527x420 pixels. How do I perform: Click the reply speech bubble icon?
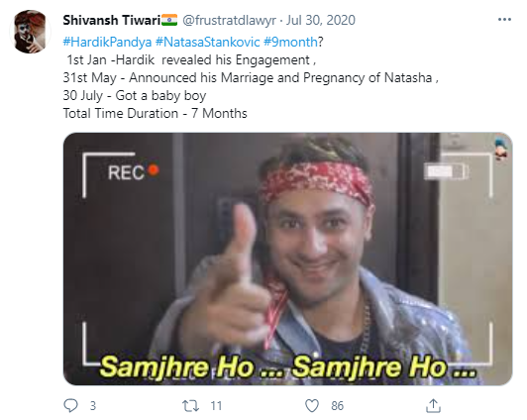point(70,405)
